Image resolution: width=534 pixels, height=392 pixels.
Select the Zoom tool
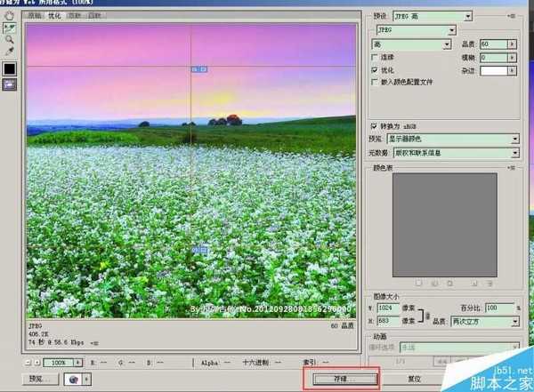tap(10, 41)
